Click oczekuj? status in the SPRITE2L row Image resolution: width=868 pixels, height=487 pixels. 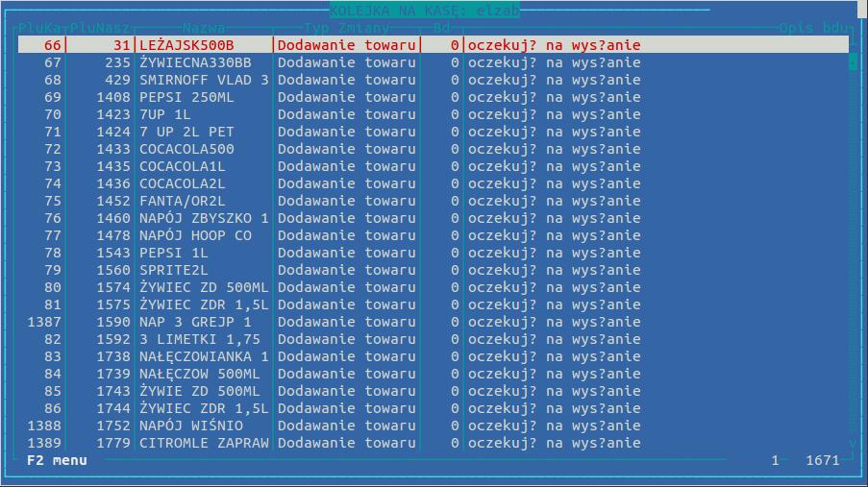(x=554, y=270)
